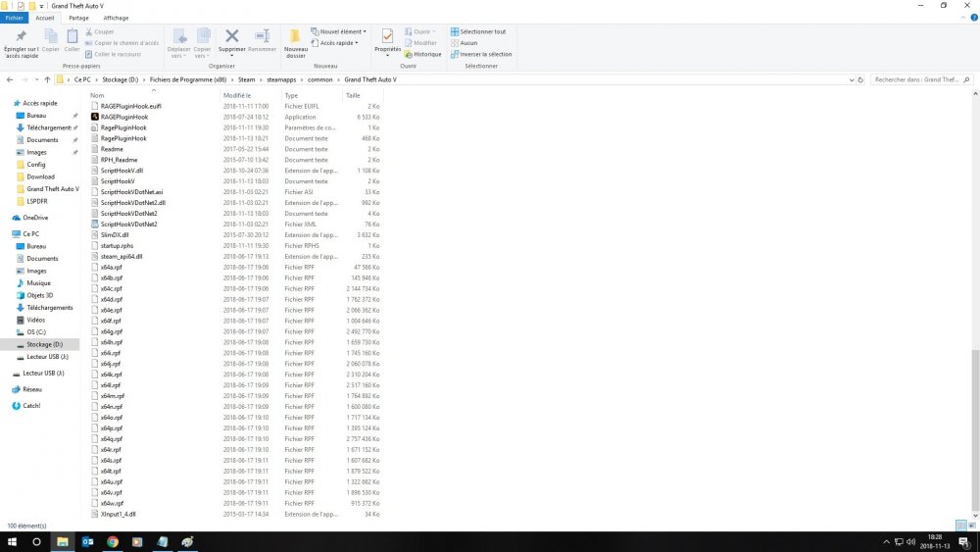Open the Copier vers menu
This screenshot has height=552, width=980.
203,43
